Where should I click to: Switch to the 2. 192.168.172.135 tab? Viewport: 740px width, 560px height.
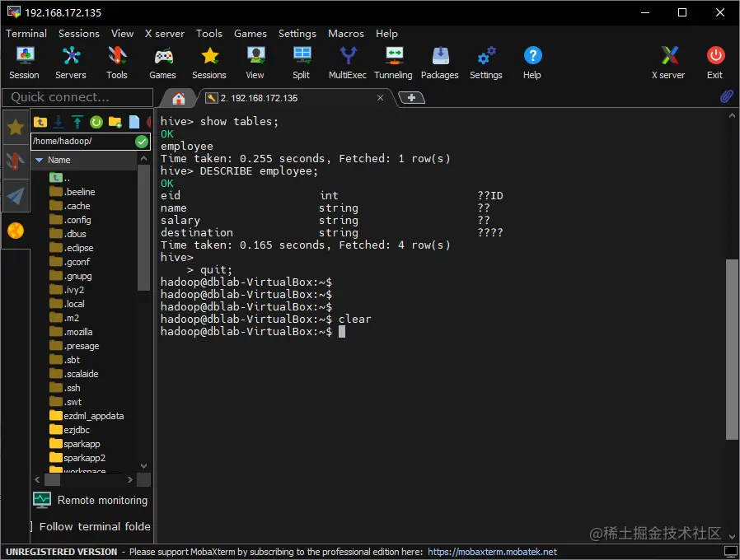pos(259,98)
